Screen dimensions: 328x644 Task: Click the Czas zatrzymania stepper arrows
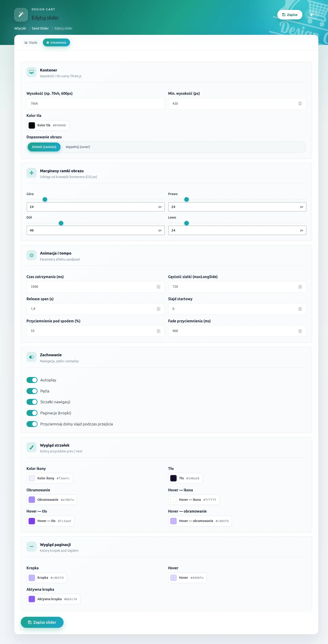point(158,287)
